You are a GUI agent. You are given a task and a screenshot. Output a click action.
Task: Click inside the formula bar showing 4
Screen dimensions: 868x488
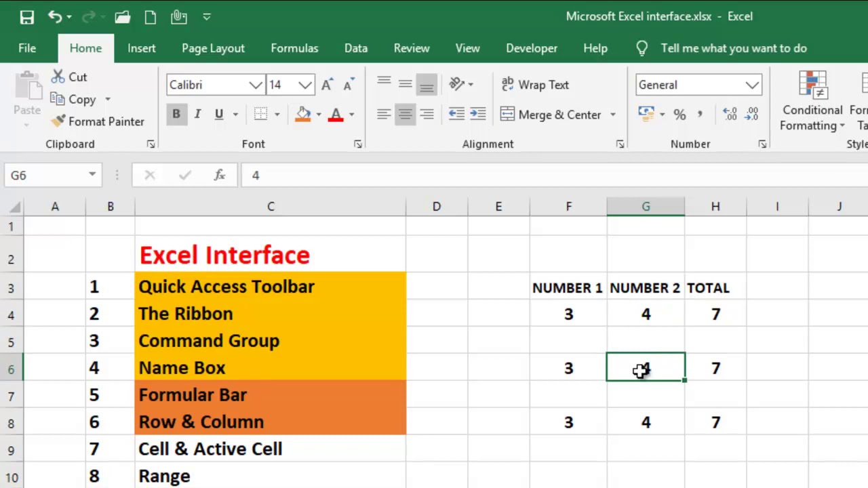[x=554, y=176]
